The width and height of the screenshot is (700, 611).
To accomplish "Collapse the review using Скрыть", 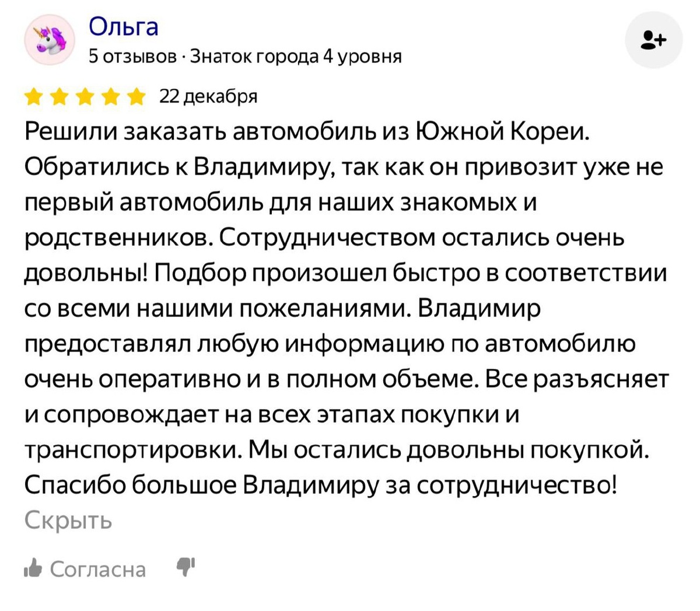I will [x=67, y=520].
